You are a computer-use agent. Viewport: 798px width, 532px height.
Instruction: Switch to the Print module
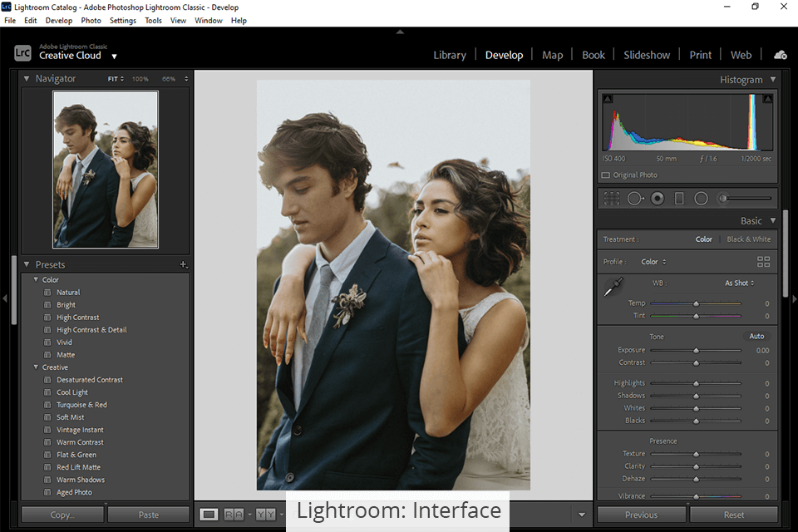[x=700, y=55]
